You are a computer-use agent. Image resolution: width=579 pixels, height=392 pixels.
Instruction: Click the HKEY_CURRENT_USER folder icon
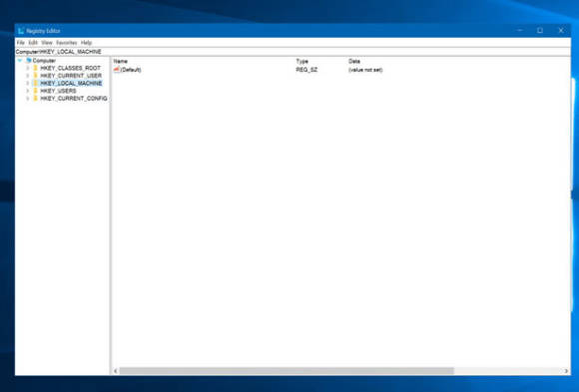pos(36,76)
